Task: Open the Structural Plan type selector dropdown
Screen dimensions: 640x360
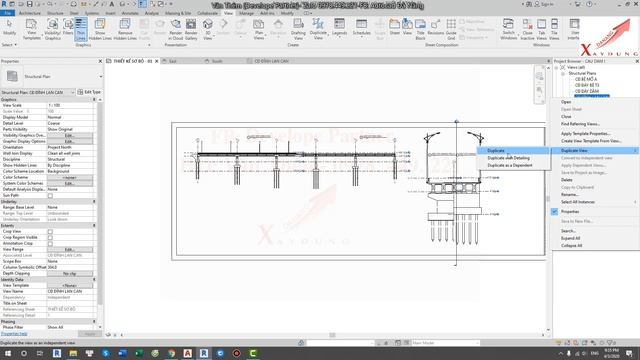Action: (100, 76)
